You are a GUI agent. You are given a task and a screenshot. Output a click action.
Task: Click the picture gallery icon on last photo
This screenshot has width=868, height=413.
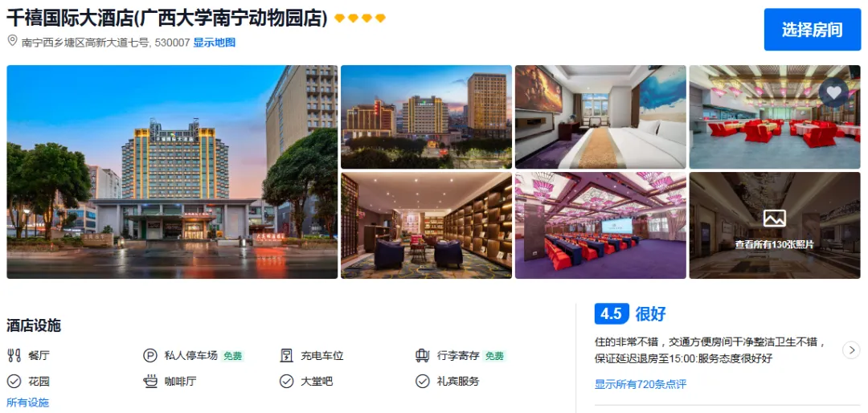click(x=775, y=219)
